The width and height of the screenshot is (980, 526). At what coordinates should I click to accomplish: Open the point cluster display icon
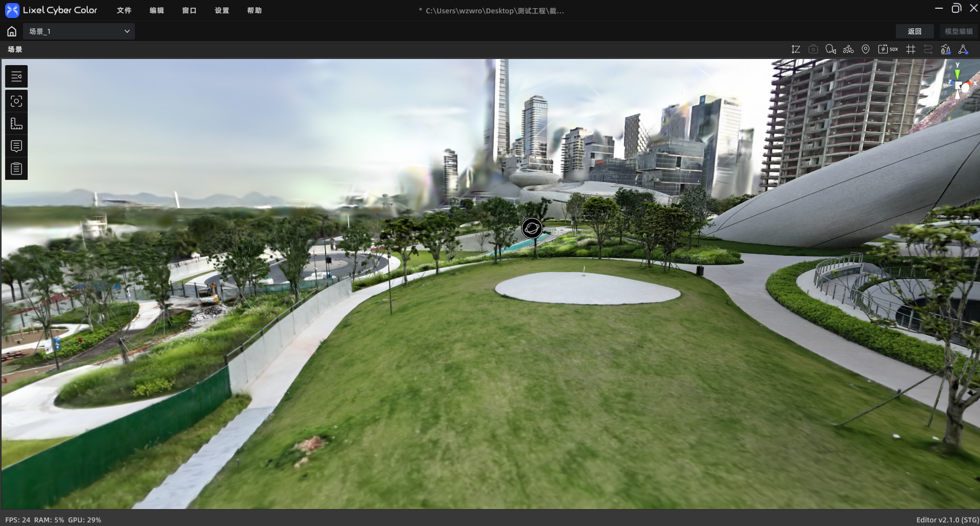848,49
